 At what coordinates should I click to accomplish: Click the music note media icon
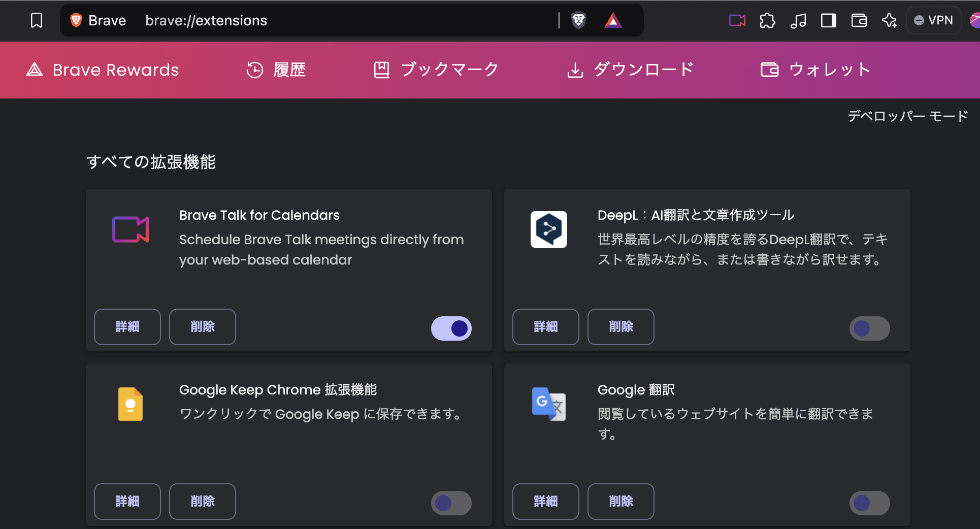tap(798, 21)
